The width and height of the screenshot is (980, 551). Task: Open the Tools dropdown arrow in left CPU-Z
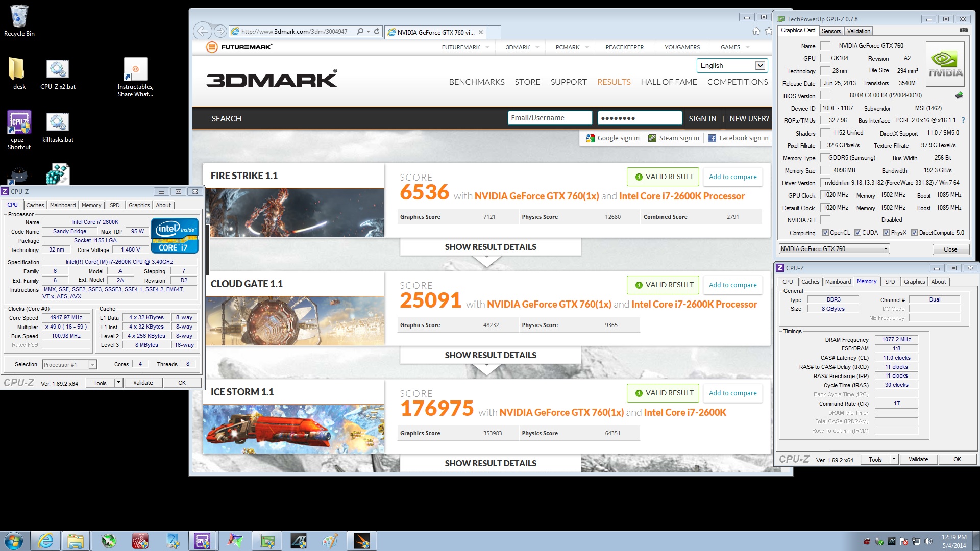coord(118,382)
